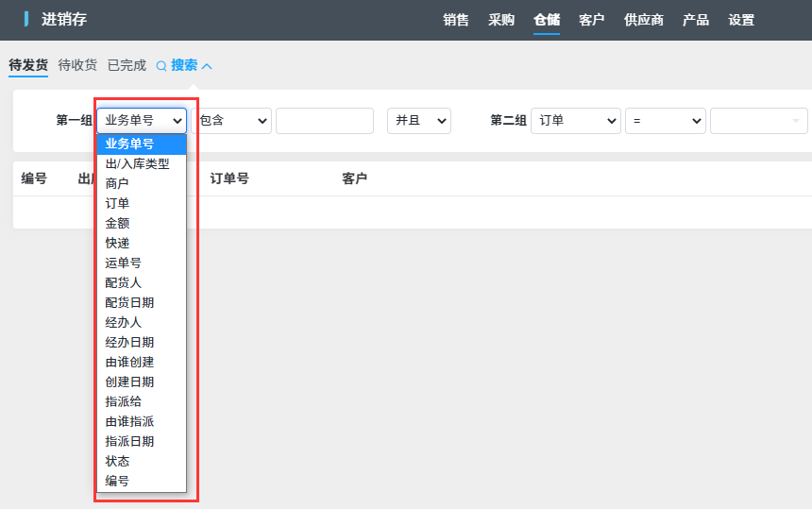Toggle first group field dropdown 业务单号
This screenshot has width=812, height=509.
pyautogui.click(x=142, y=121)
